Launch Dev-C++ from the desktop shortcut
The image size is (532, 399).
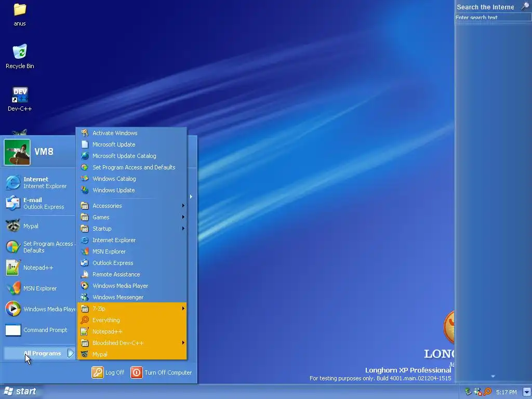20,99
